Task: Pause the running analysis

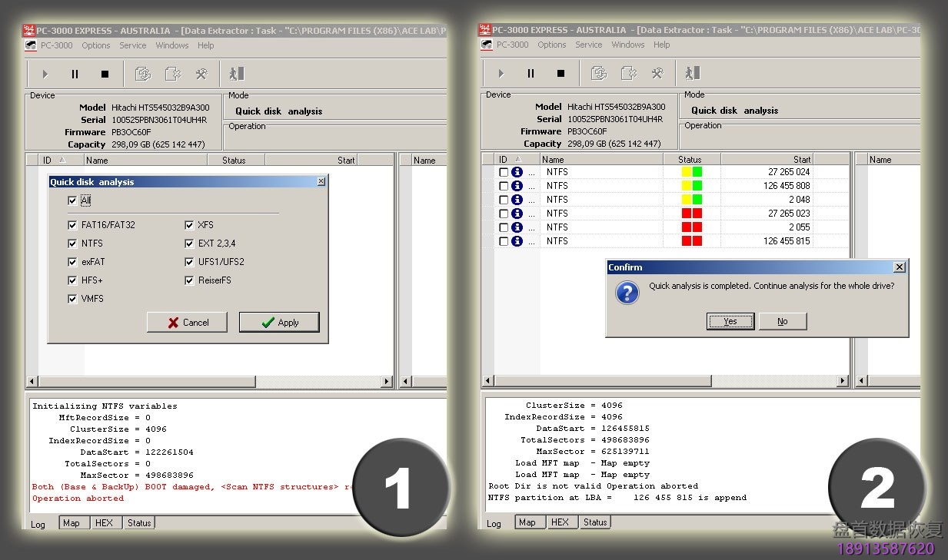Action: point(74,73)
